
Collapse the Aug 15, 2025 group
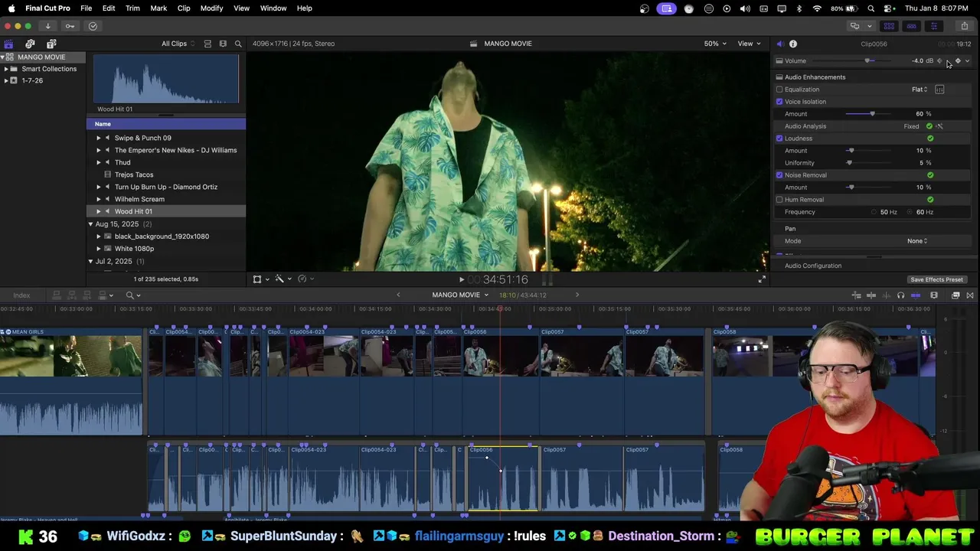90,224
